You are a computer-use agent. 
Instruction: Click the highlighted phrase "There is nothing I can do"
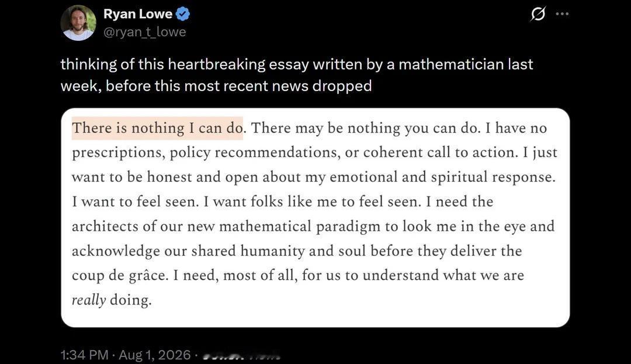(157, 128)
